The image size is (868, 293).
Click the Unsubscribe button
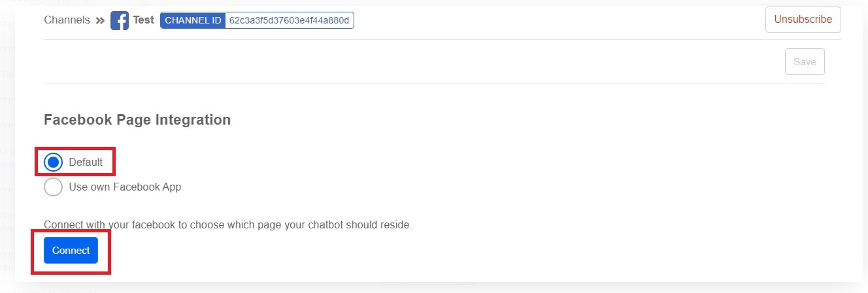coord(803,20)
